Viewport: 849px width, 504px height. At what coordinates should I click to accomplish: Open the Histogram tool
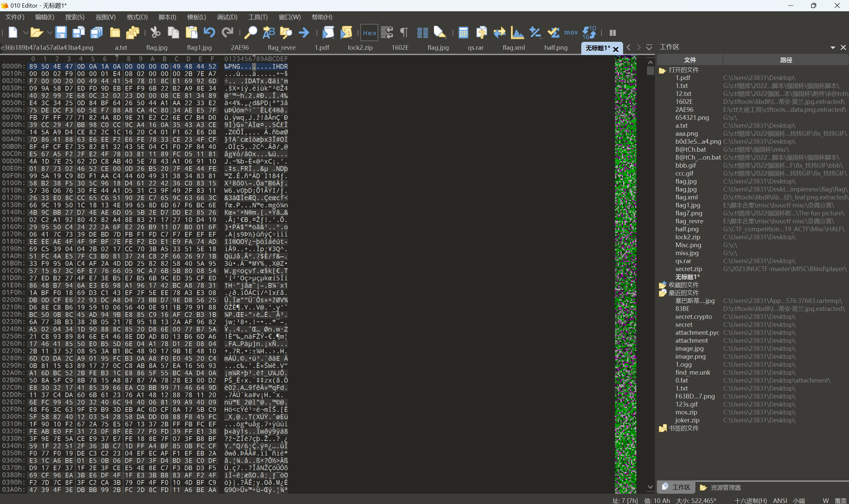(x=517, y=33)
